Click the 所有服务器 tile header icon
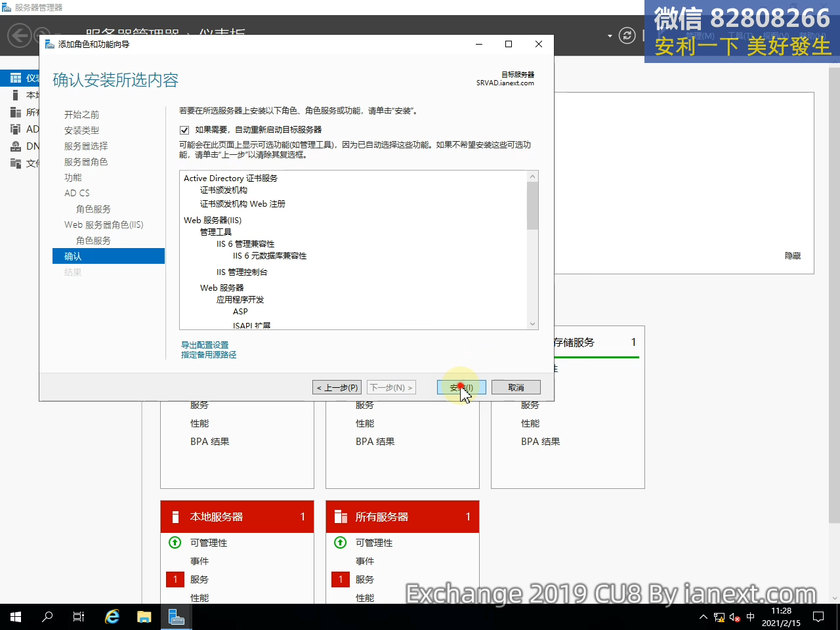 [341, 517]
